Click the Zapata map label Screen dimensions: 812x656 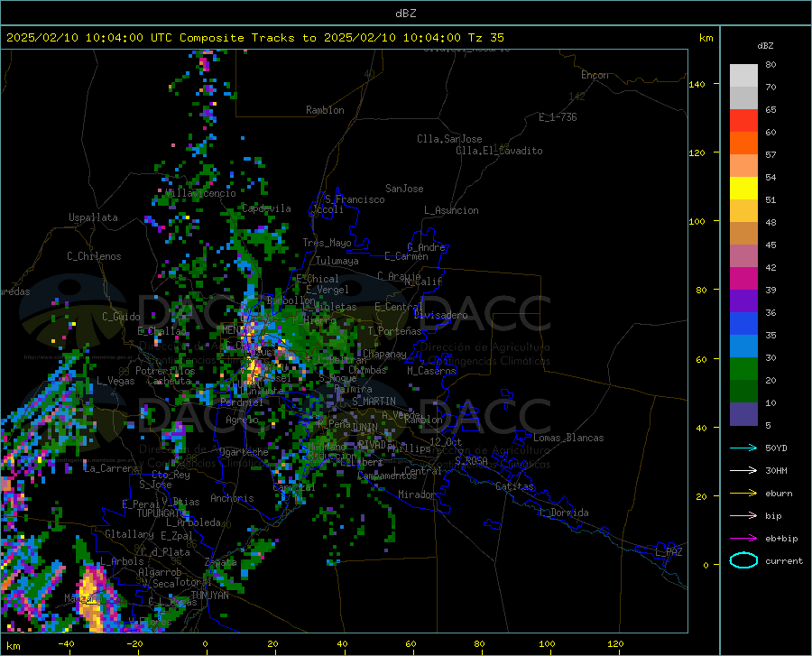click(221, 562)
